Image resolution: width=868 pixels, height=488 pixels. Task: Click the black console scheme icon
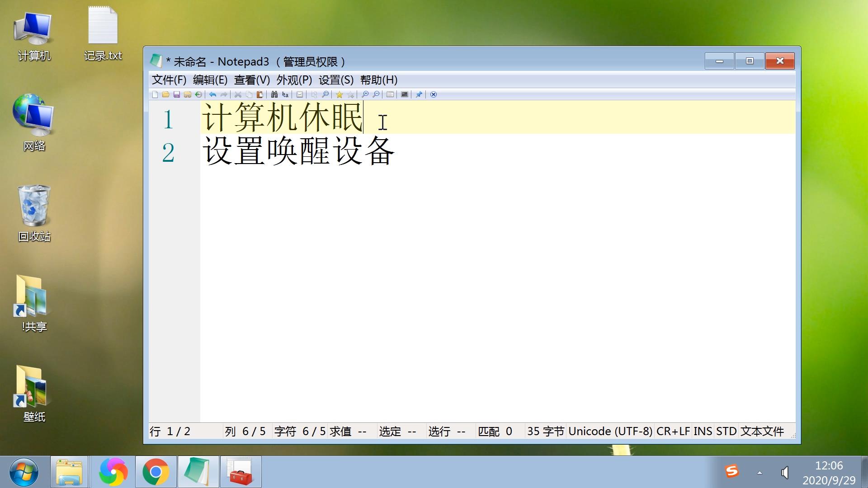[405, 94]
